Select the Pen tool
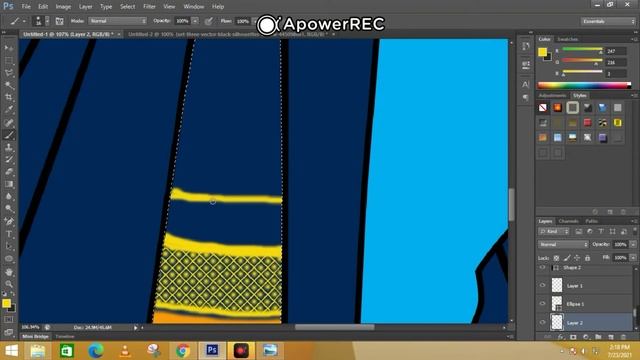This screenshot has width=640, height=360. click(9, 222)
